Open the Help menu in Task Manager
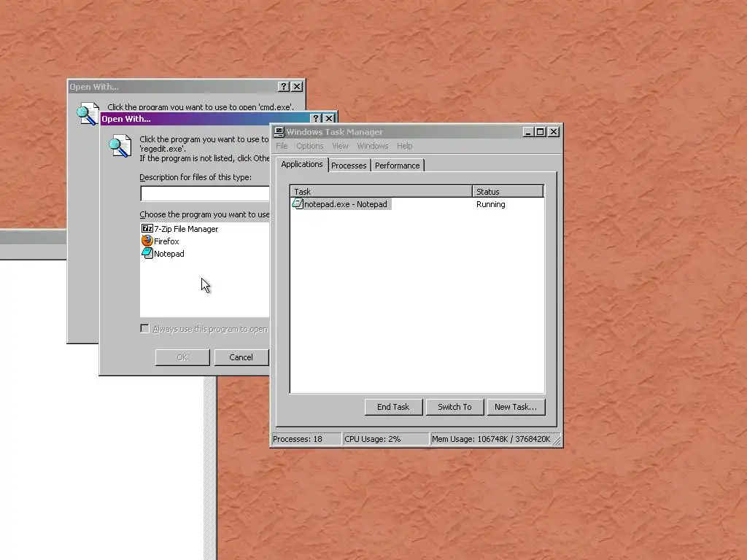The image size is (747, 560). pyautogui.click(x=404, y=146)
